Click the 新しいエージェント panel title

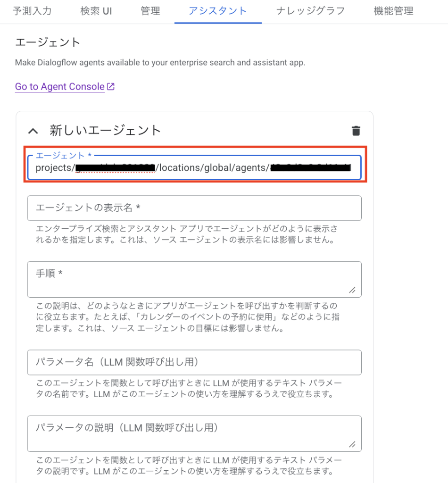pos(105,131)
